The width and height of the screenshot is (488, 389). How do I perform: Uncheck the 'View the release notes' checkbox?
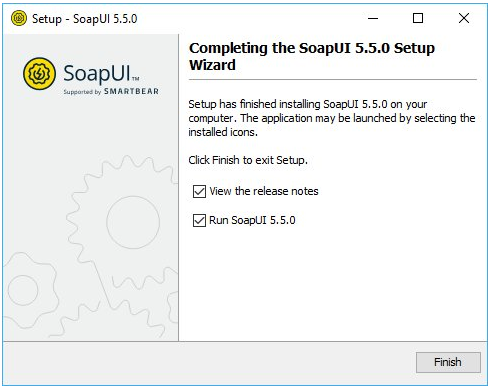click(199, 192)
